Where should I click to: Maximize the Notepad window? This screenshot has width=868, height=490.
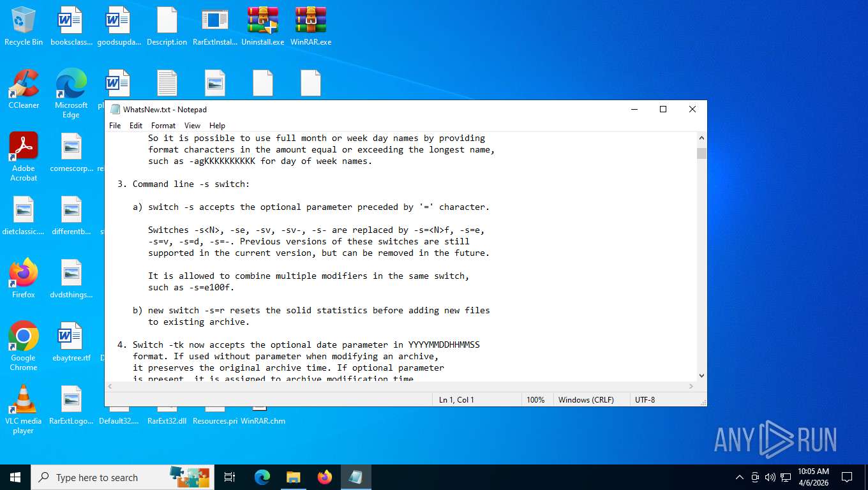click(x=663, y=110)
